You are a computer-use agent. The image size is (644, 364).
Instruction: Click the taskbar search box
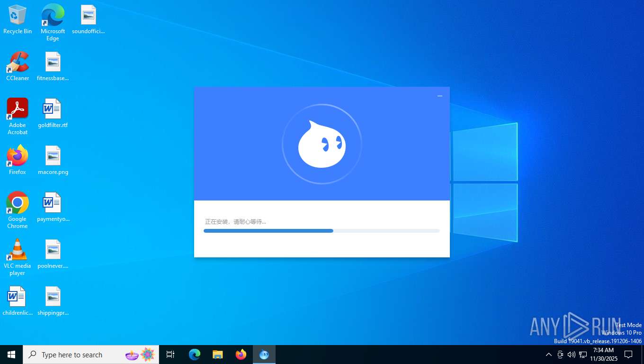tap(91, 355)
